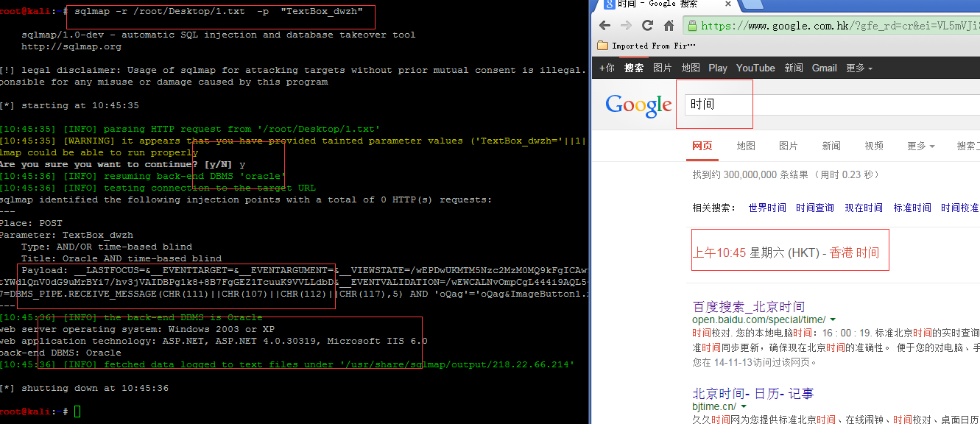Go back in Chrome browser
980x424 pixels.
point(604,26)
